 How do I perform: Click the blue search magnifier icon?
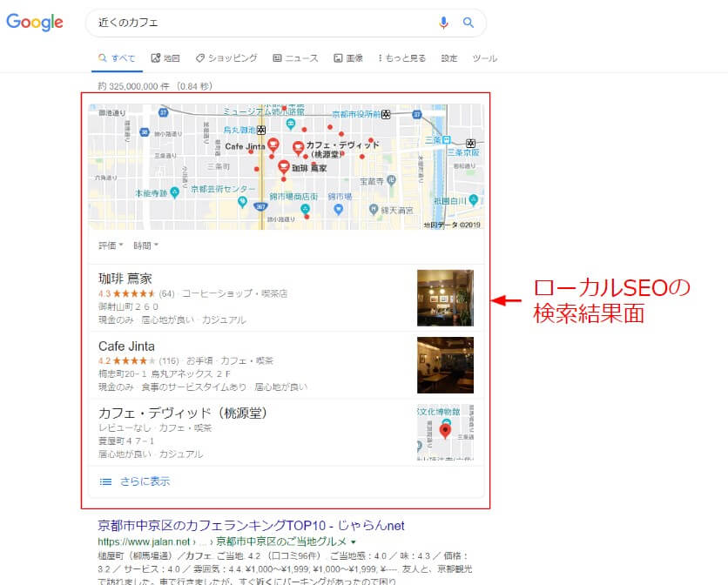click(468, 23)
